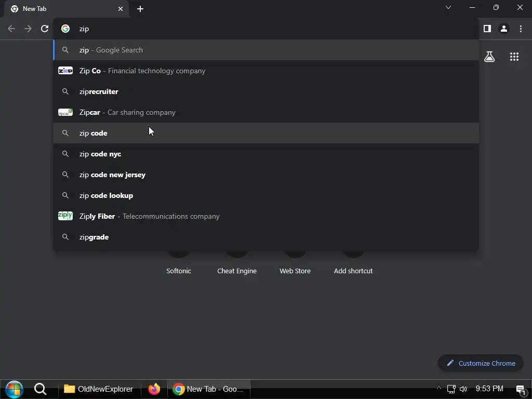Choose the Ziply Fiber suggestion
The height and width of the screenshot is (399, 532).
(x=266, y=216)
